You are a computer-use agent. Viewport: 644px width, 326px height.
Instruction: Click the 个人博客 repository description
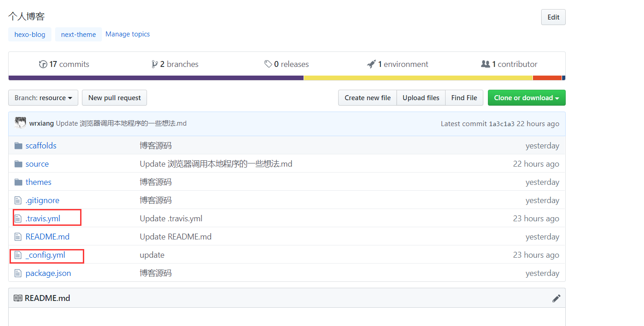(x=26, y=16)
